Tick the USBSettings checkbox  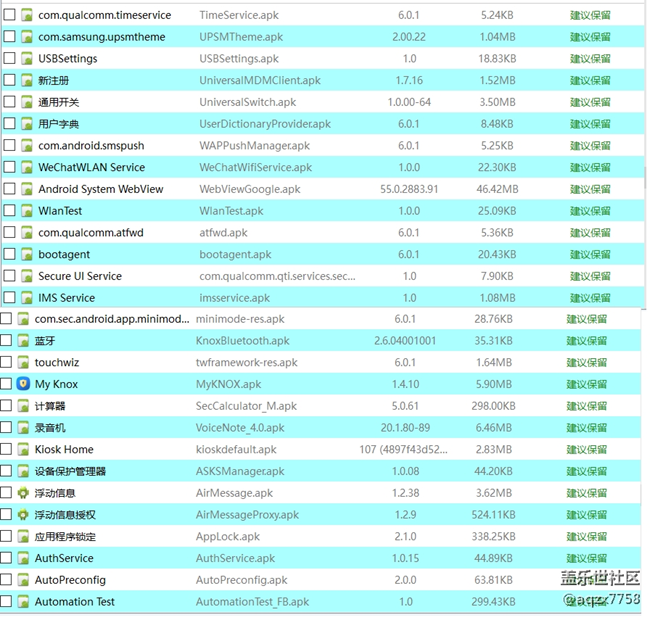tap(10, 58)
